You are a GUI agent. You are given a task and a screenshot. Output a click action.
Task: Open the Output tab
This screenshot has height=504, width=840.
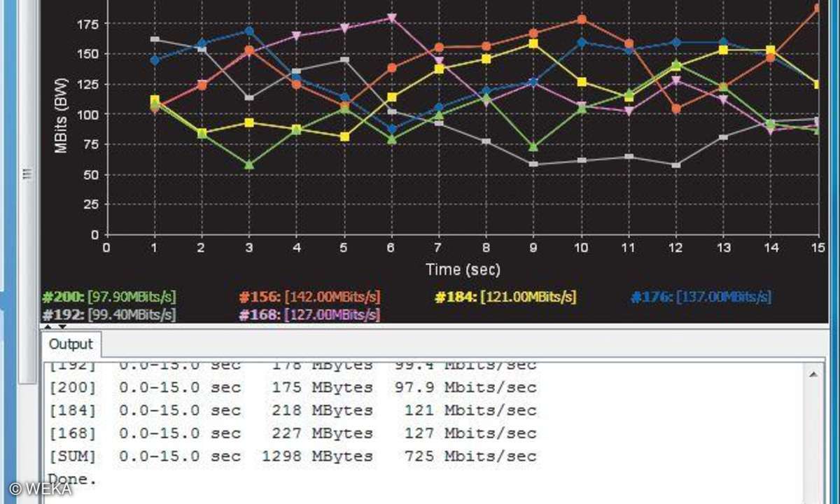click(x=70, y=344)
